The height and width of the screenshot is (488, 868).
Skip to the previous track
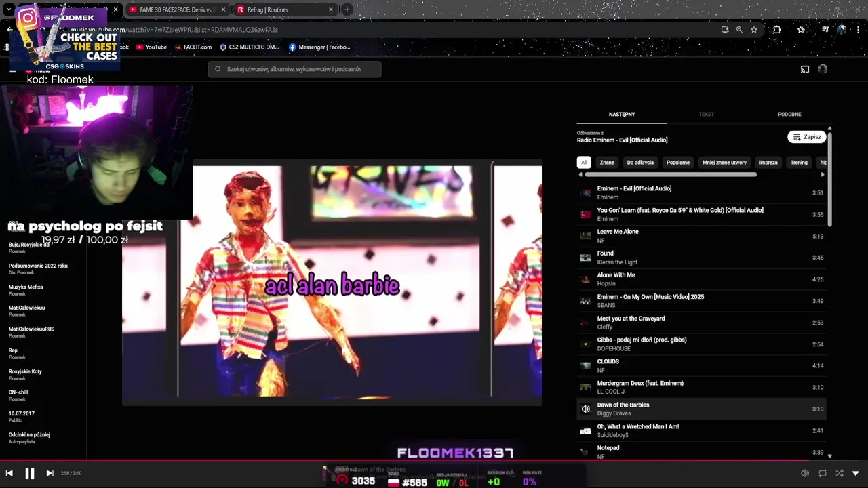click(9, 473)
